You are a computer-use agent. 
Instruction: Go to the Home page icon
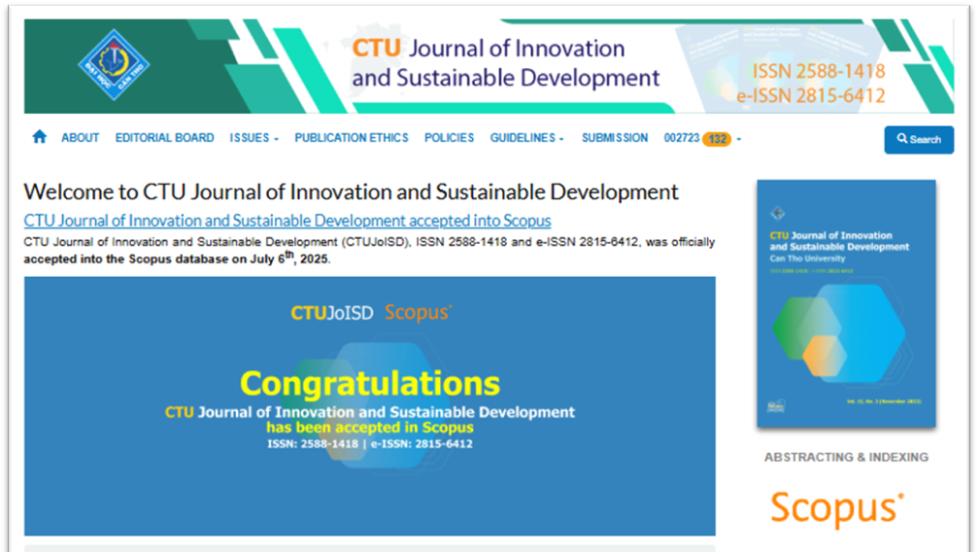pos(39,137)
